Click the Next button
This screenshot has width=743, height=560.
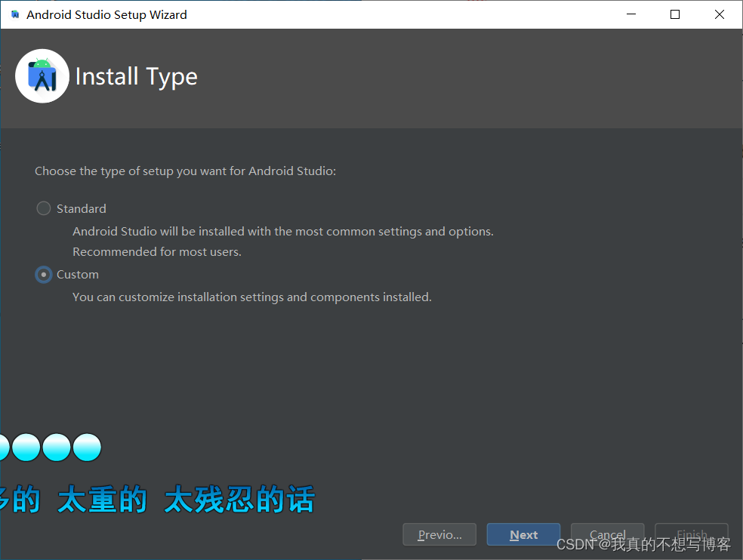click(x=523, y=534)
